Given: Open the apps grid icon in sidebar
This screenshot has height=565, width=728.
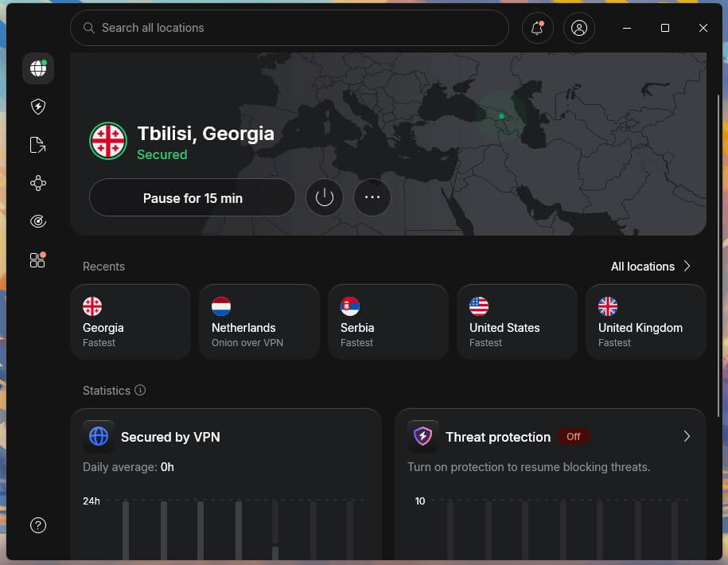Looking at the screenshot, I should [x=38, y=259].
